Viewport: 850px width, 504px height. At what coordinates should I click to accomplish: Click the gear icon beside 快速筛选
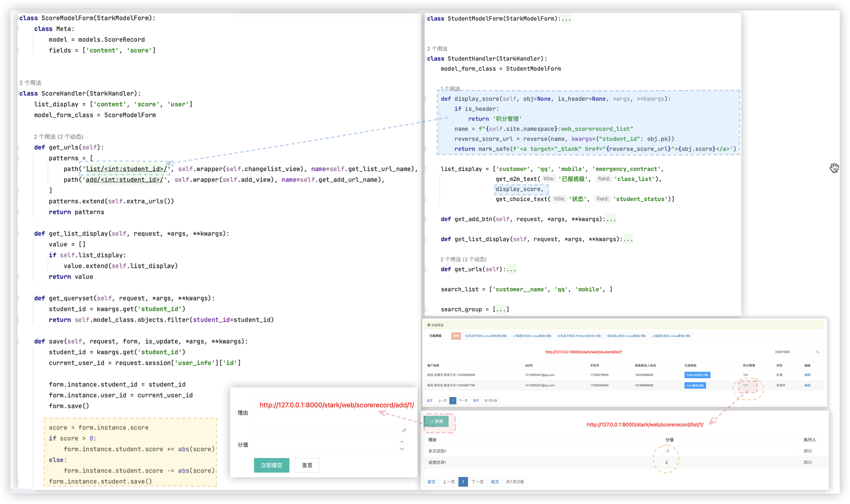click(x=428, y=325)
